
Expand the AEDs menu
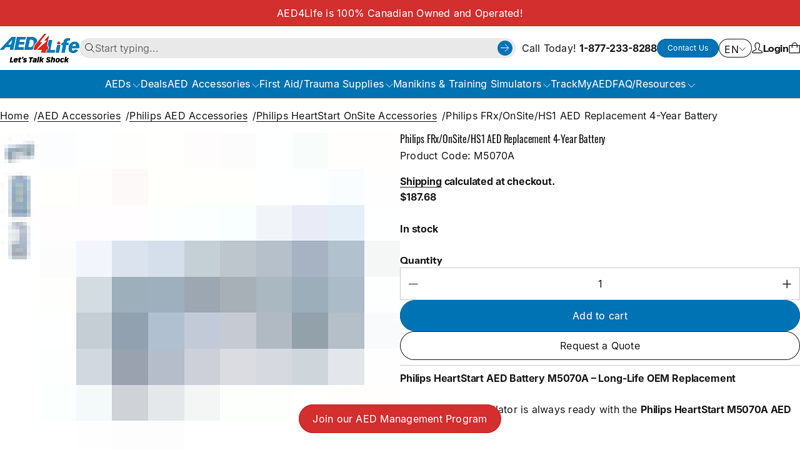[x=122, y=84]
